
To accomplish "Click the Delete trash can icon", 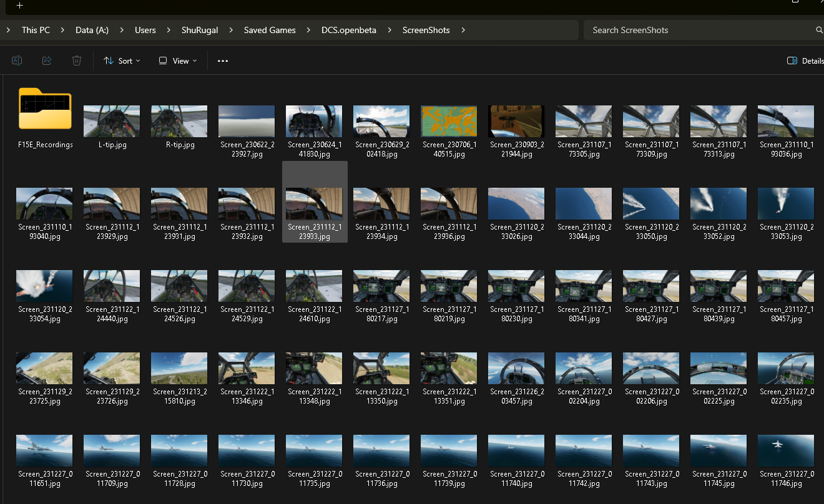I will [x=77, y=61].
